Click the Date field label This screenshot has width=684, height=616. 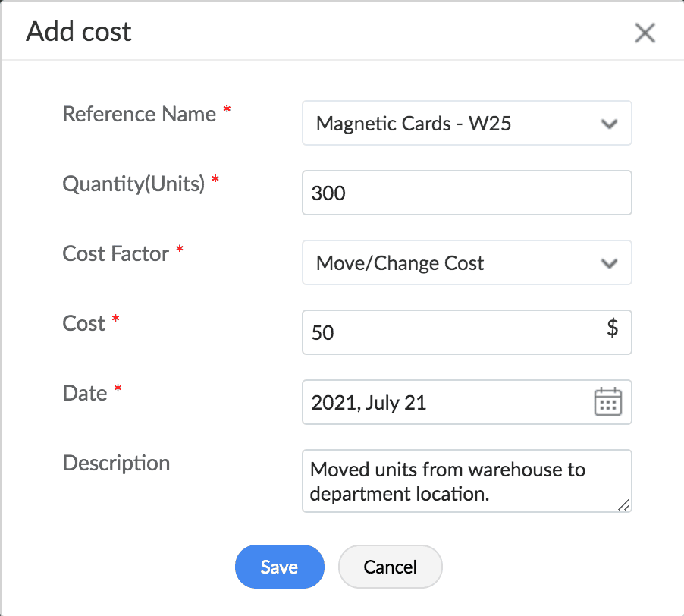(85, 393)
